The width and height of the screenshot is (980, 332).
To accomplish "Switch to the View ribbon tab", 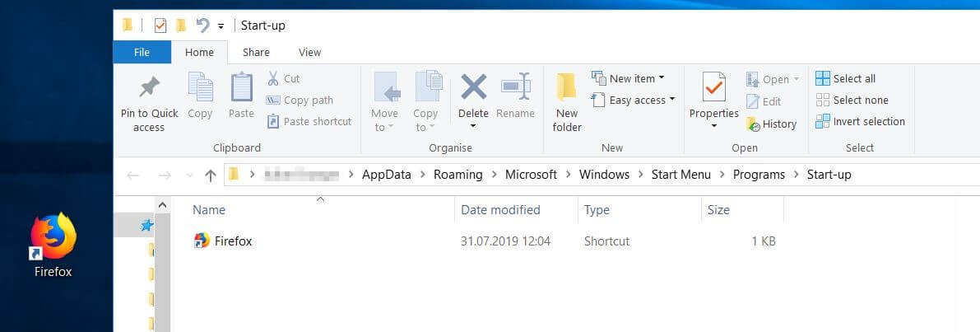I will [x=309, y=53].
